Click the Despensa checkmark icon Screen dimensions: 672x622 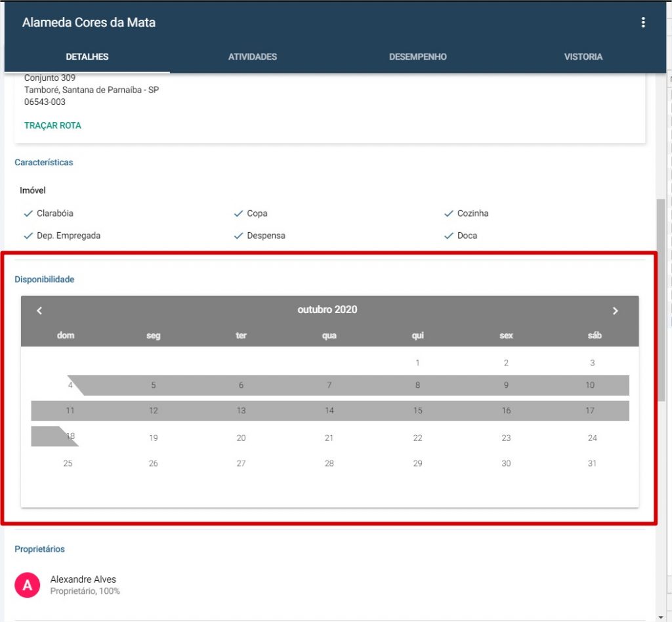[239, 236]
